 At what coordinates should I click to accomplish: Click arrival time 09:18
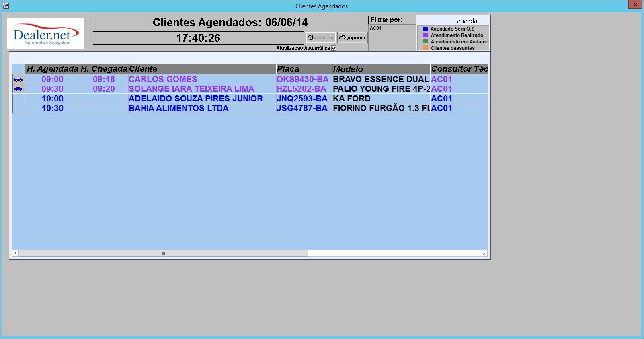point(104,79)
